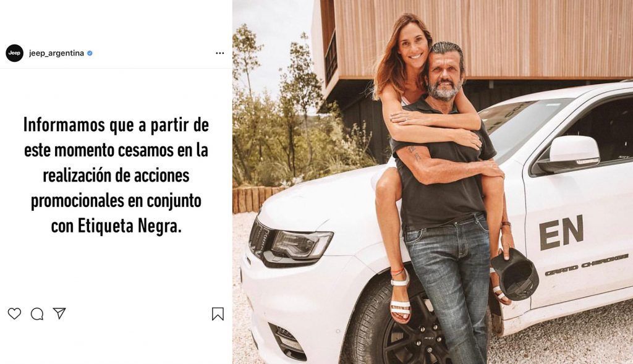Open the photo of the couple
The image size is (633, 364).
point(433,182)
